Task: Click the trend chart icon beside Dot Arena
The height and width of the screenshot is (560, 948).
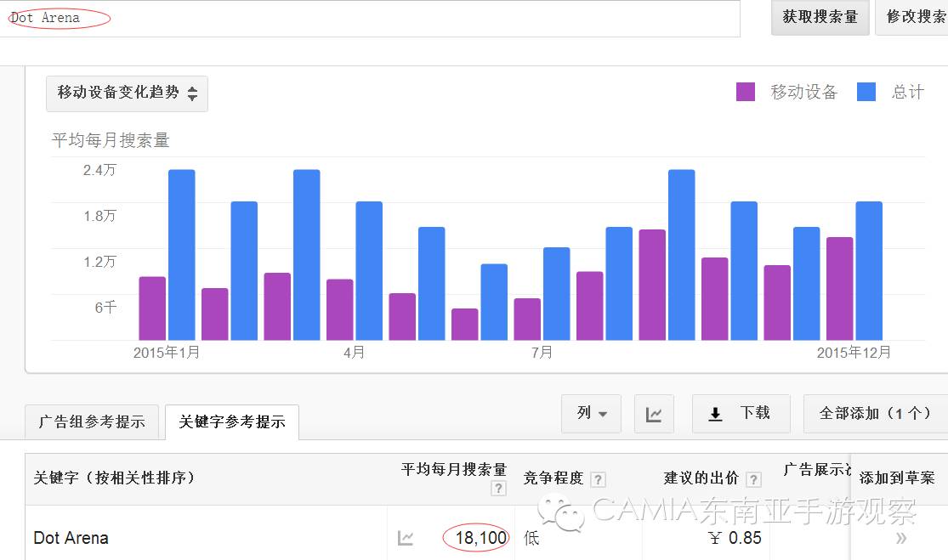Action: [405, 538]
